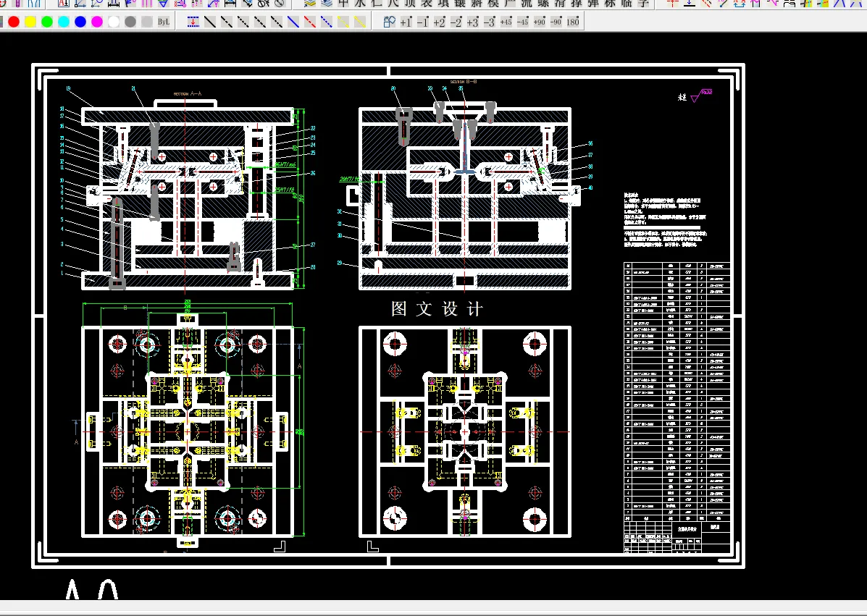867x616 pixels.
Task: Rotate by -45 degrees
Action: click(x=522, y=22)
